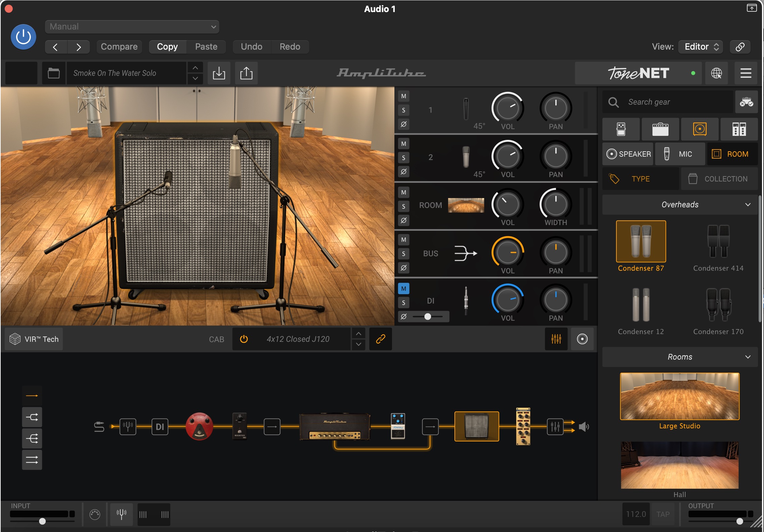
Task: Click the Compare button
Action: coord(119,47)
